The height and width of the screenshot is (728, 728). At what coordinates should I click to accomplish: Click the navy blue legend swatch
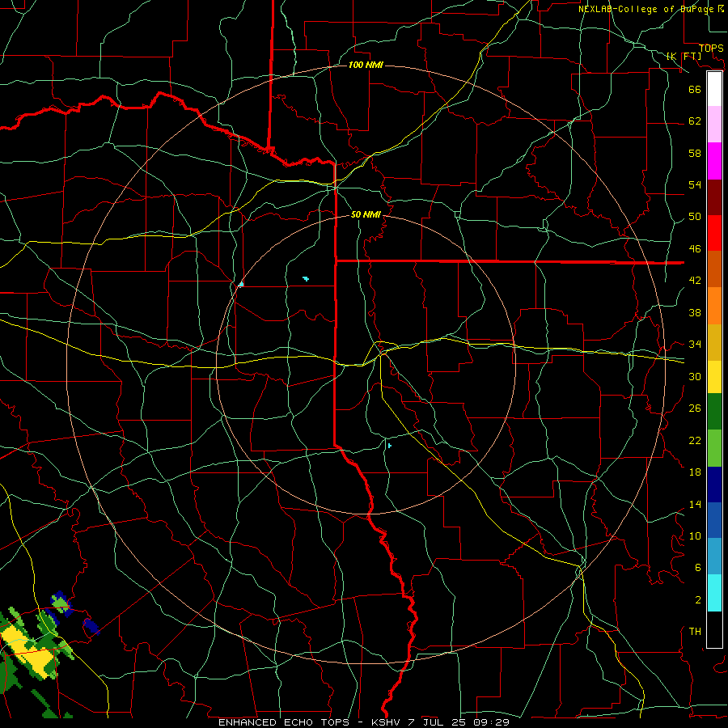tap(714, 485)
